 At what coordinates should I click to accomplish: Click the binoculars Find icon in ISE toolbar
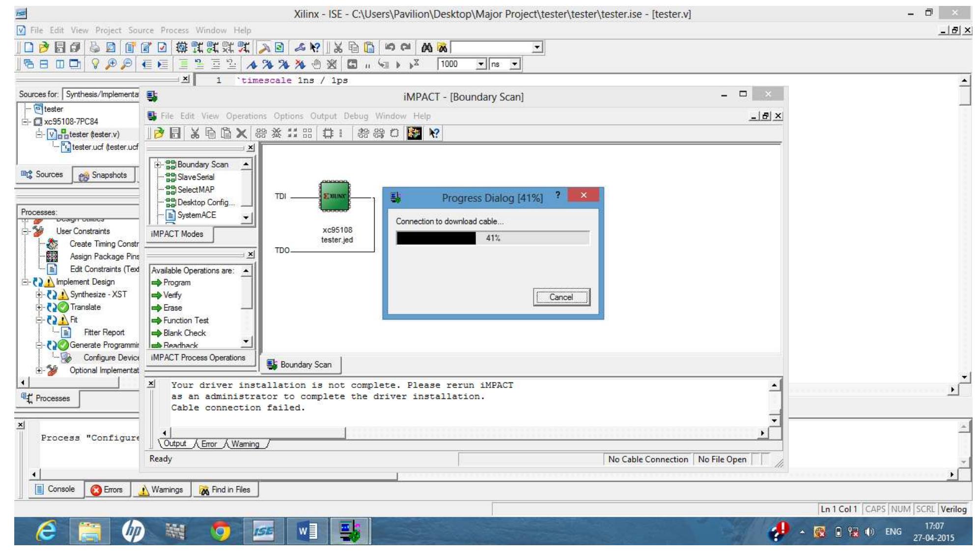(x=427, y=47)
